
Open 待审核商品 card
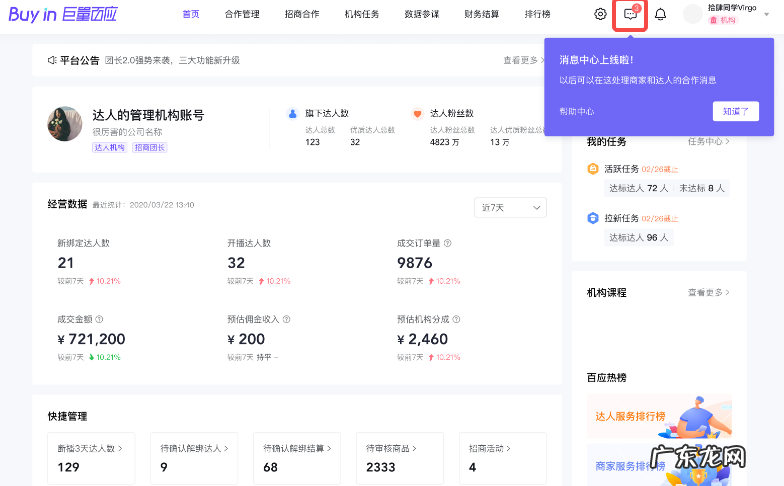coord(400,458)
